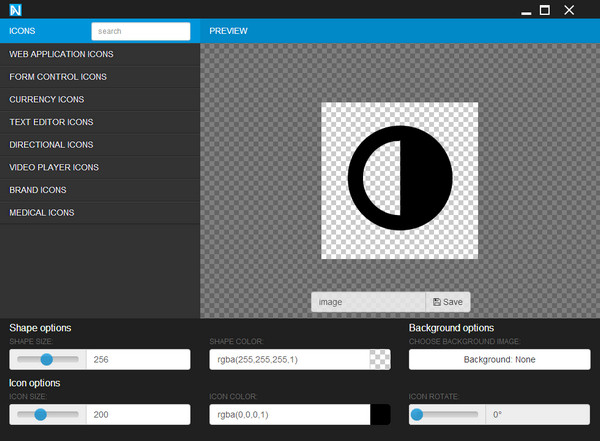
Task: Adjust the Shape Size slider
Action: tap(47, 359)
